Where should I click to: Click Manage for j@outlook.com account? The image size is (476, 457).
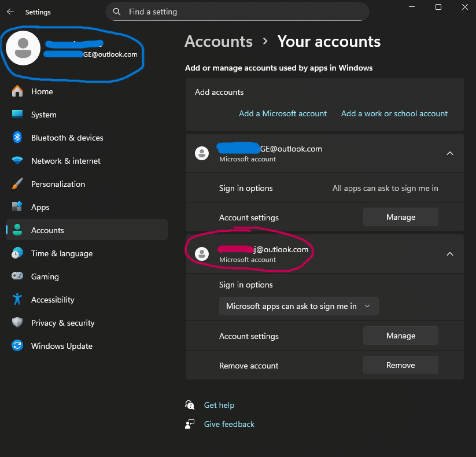click(401, 336)
